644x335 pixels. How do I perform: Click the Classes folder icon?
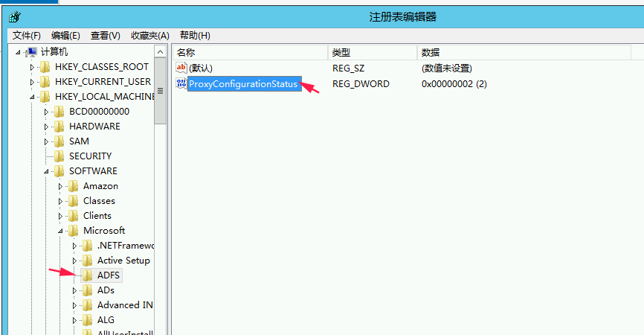[x=73, y=201]
